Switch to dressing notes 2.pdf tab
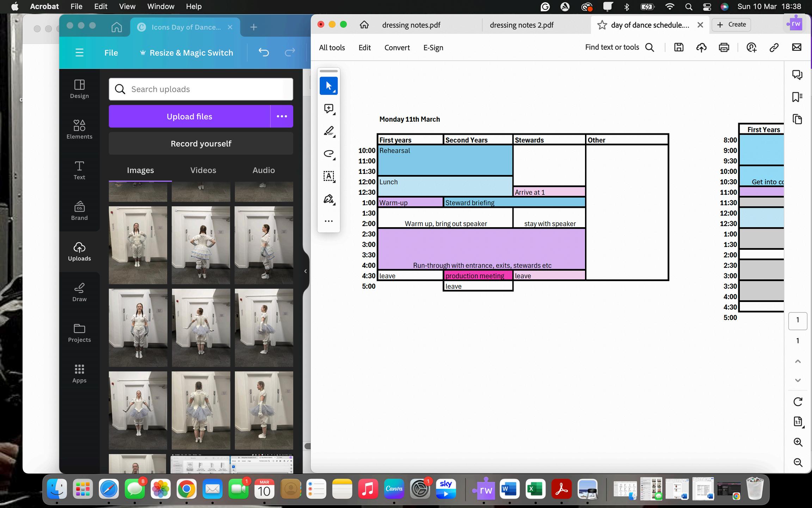812x508 pixels. [x=522, y=25]
